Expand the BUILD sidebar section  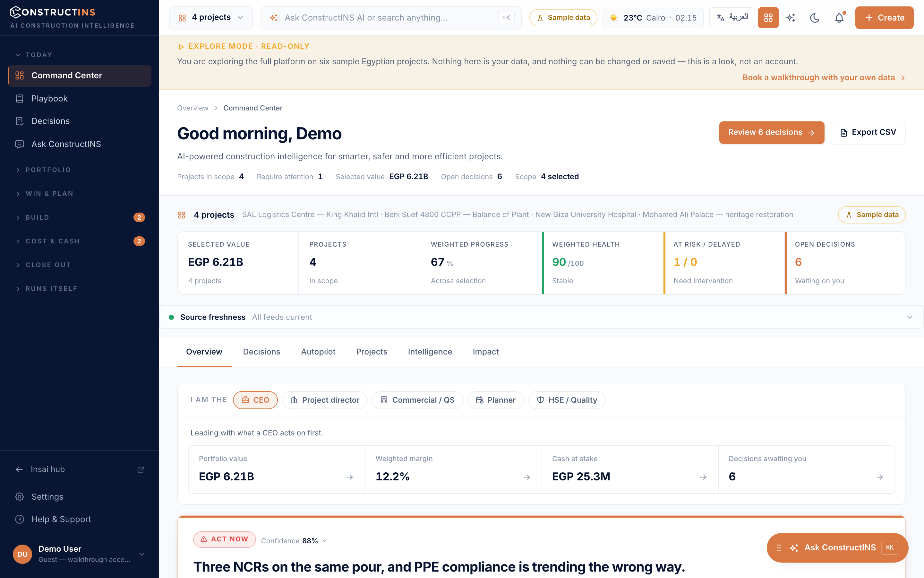[80, 217]
